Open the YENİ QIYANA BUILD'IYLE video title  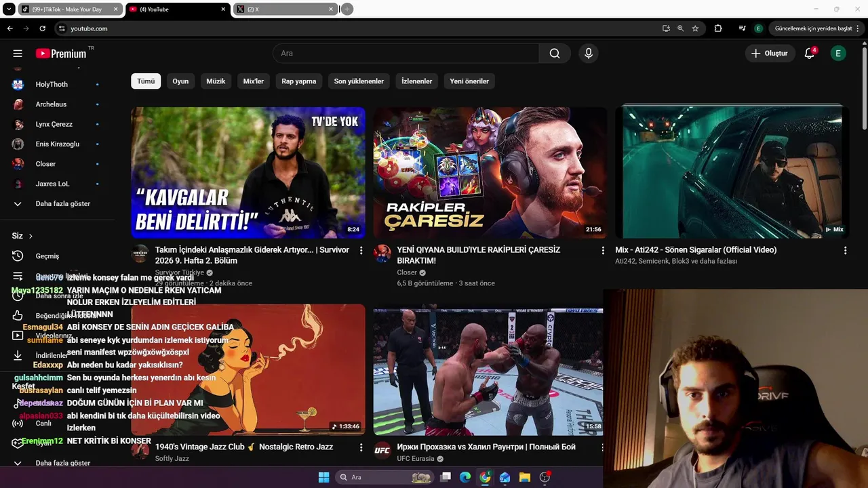[x=479, y=255]
